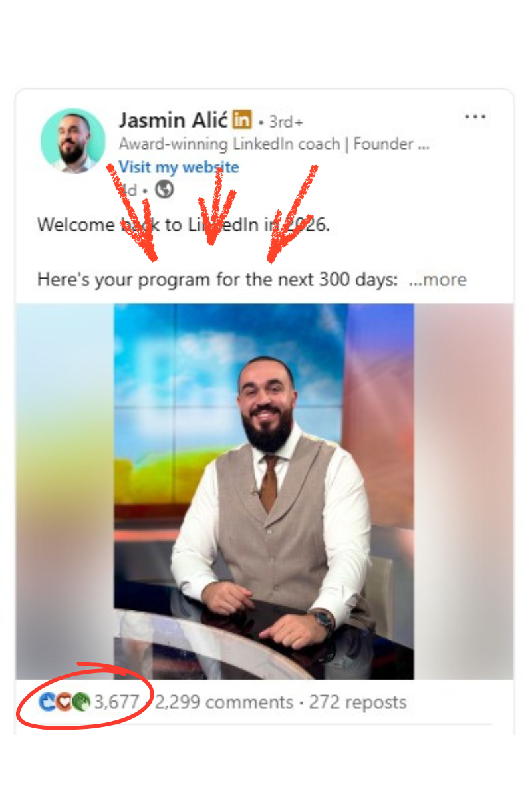
Task: Click the globe public visibility icon
Action: 164,190
